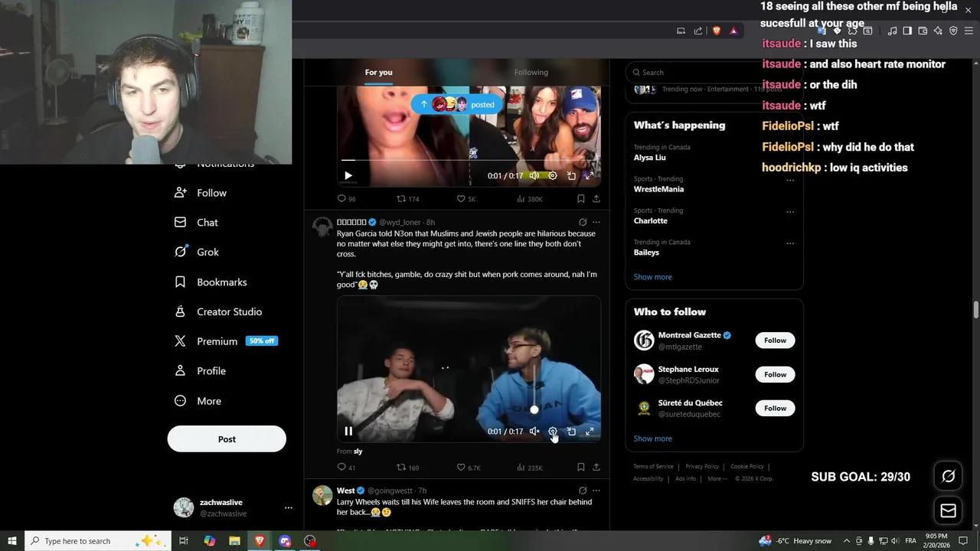The image size is (980, 551).
Task: Open more options for Charlotte trend
Action: pos(790,212)
